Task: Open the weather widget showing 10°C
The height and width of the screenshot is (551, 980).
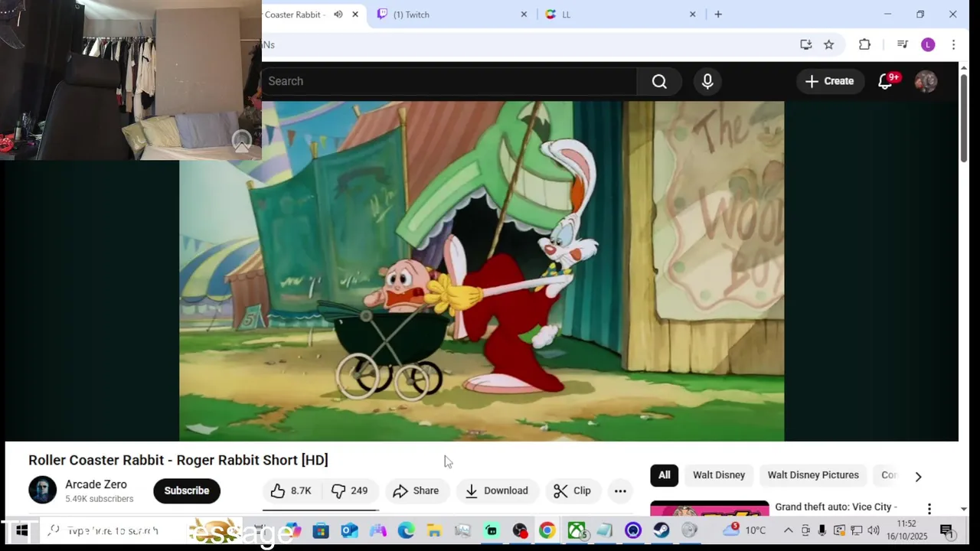Action: point(744,530)
